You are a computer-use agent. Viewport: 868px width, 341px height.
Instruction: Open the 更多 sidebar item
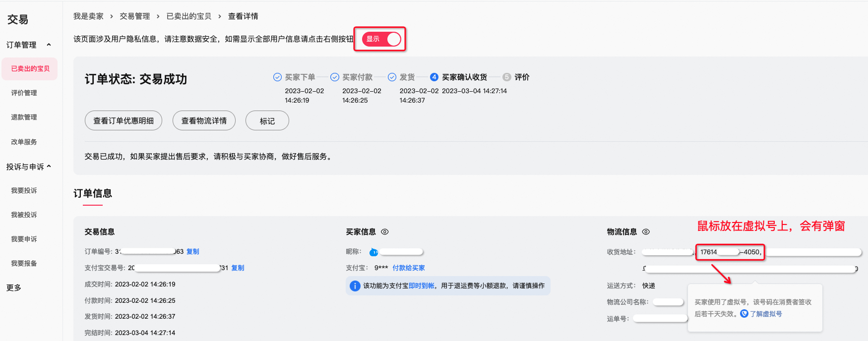point(14,287)
